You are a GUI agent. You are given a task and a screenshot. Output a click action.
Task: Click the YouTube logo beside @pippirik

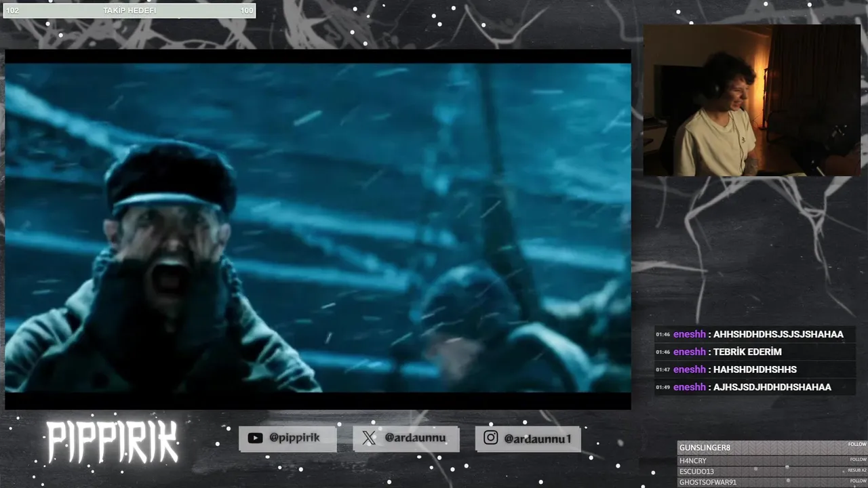[255, 438]
